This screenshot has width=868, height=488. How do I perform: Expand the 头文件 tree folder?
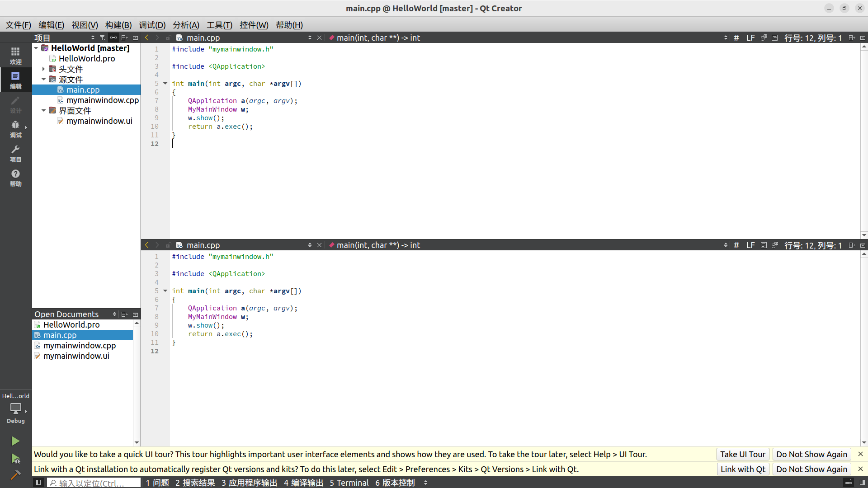43,69
